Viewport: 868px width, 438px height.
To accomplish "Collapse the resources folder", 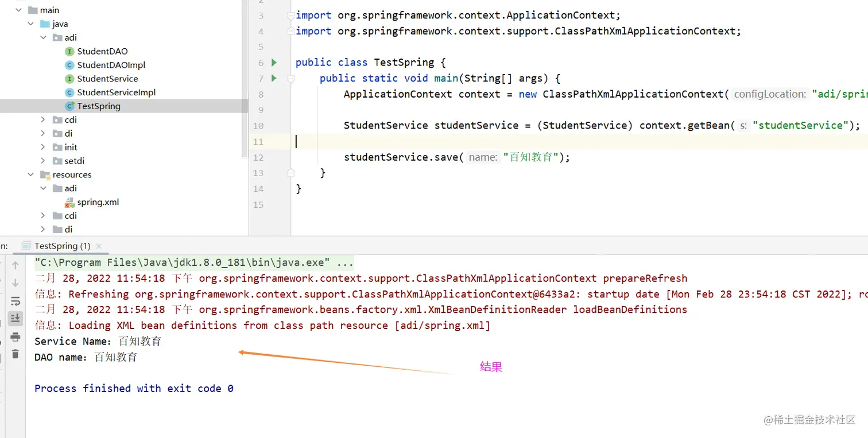I will (30, 175).
